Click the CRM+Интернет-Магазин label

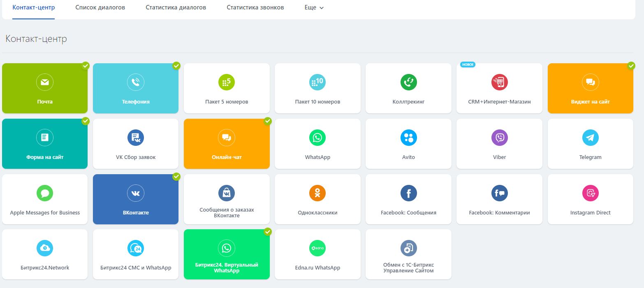point(500,101)
